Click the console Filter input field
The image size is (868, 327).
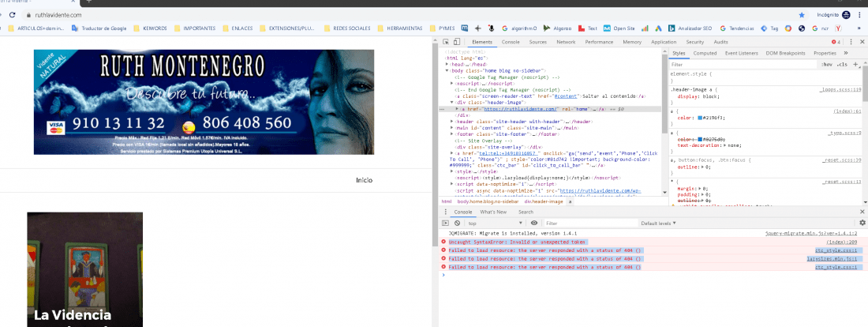[590, 223]
